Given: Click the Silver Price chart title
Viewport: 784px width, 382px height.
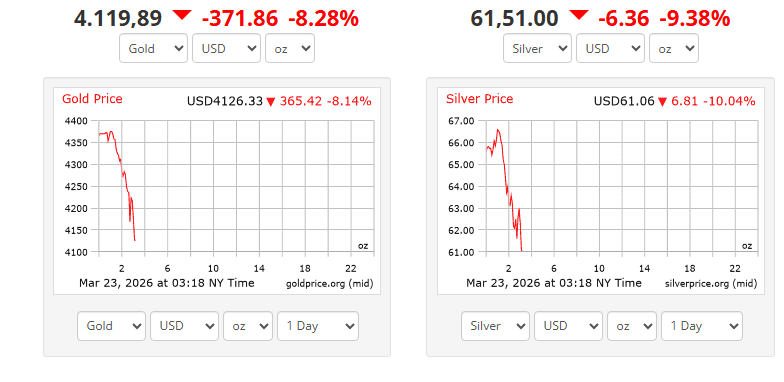Looking at the screenshot, I should click(x=480, y=99).
